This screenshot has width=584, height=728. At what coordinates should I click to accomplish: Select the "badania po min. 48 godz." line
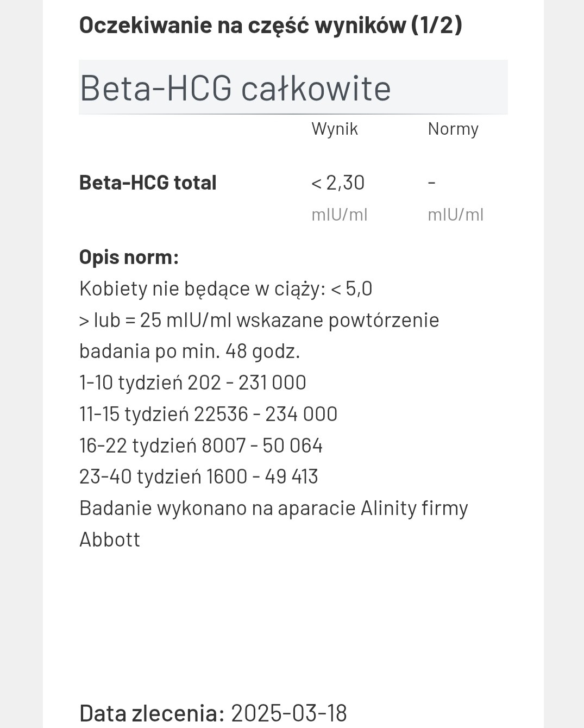tap(190, 352)
